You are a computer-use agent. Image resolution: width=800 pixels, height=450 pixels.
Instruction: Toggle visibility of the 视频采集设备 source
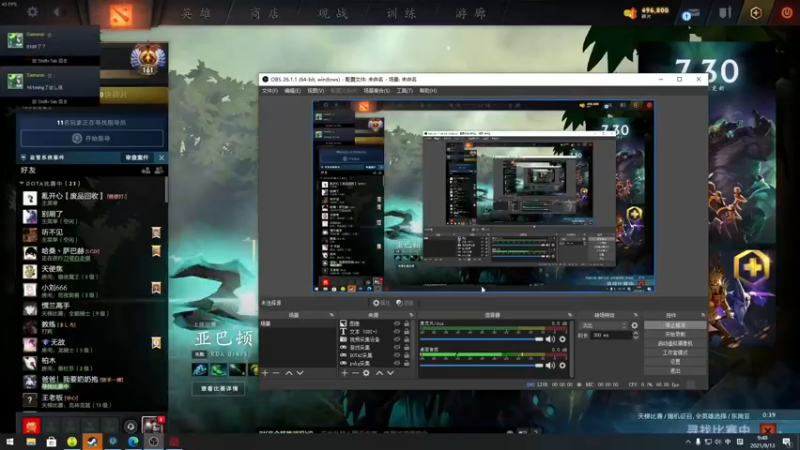tap(397, 339)
